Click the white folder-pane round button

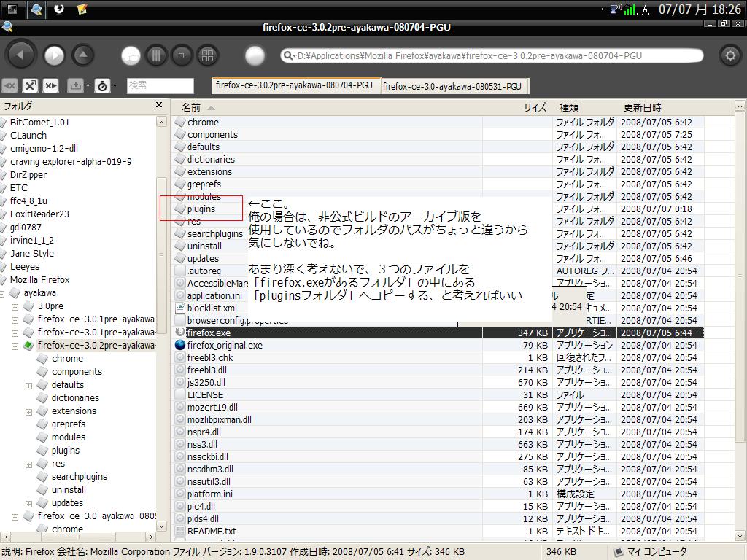tap(131, 56)
